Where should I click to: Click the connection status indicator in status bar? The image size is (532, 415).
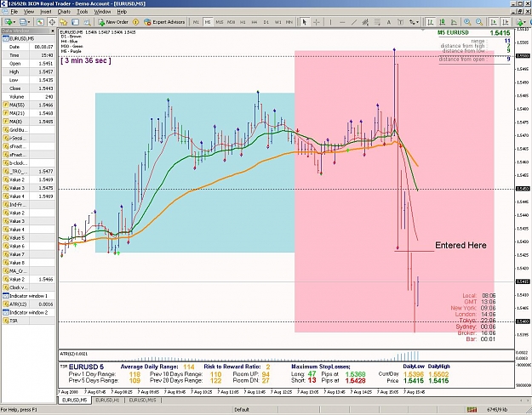pos(472,410)
